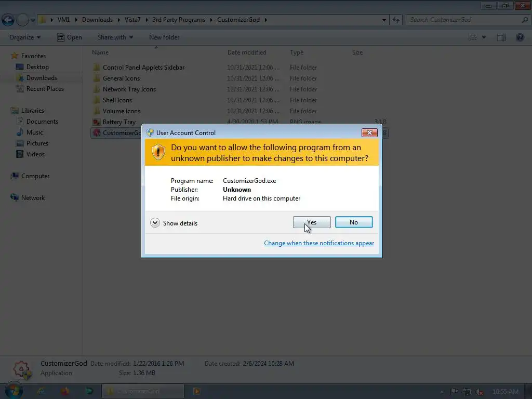The width and height of the screenshot is (532, 399).
Task: Select the Volume Icons folder
Action: point(117,111)
